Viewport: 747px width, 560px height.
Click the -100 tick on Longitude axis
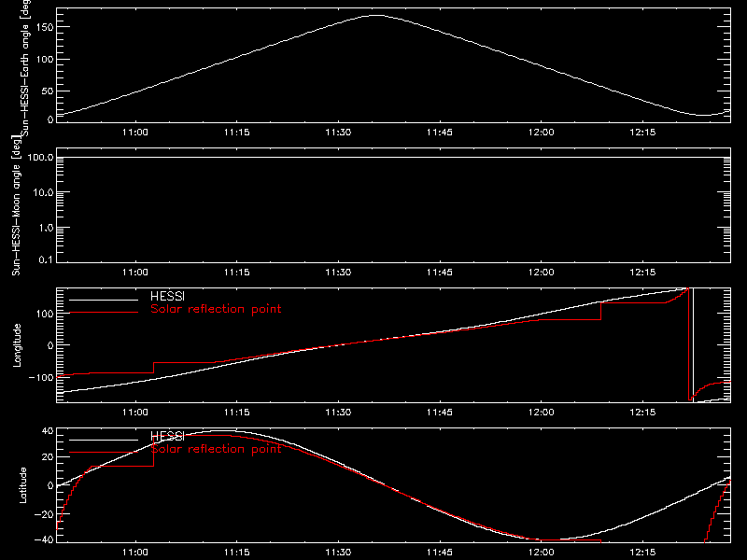[41, 377]
